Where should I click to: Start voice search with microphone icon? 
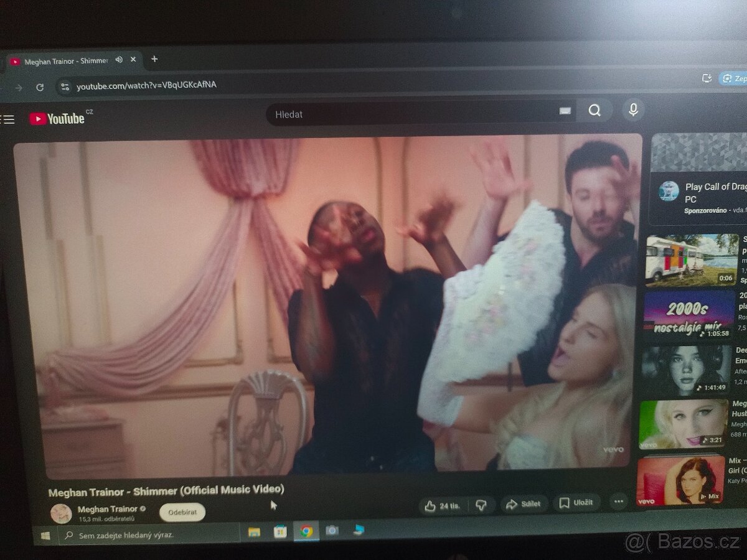(x=633, y=110)
